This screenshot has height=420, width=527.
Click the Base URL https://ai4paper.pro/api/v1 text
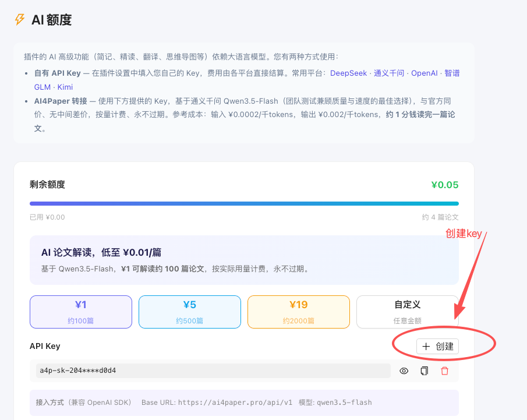(217, 403)
